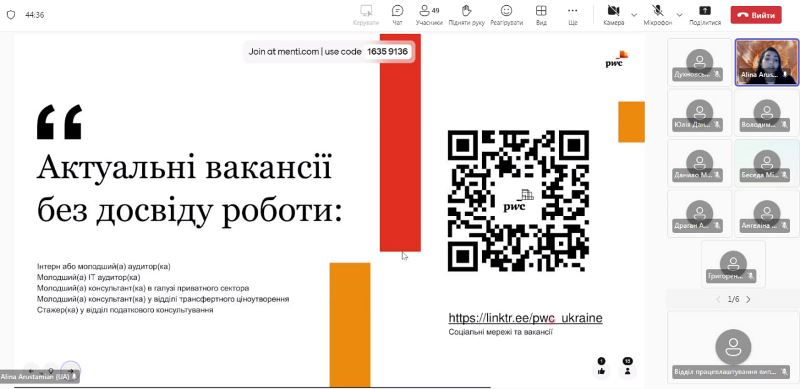Go to next participants page arrow
Screen dimensions: 800x389
click(748, 300)
